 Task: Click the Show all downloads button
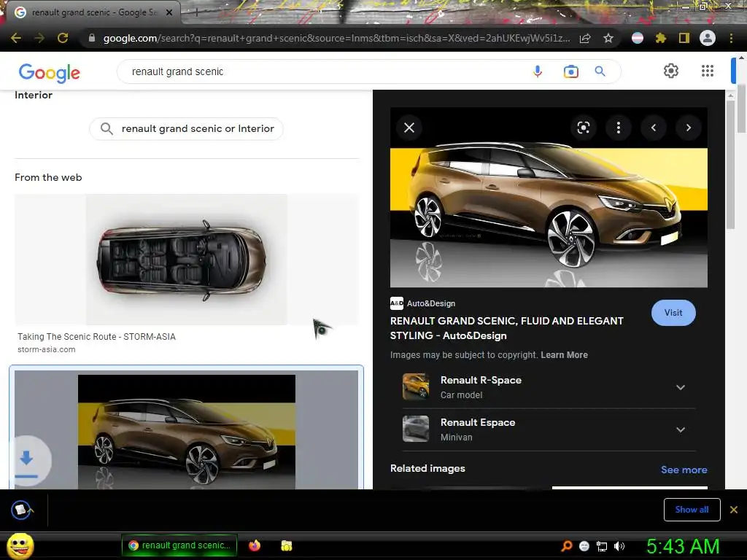coord(692,510)
